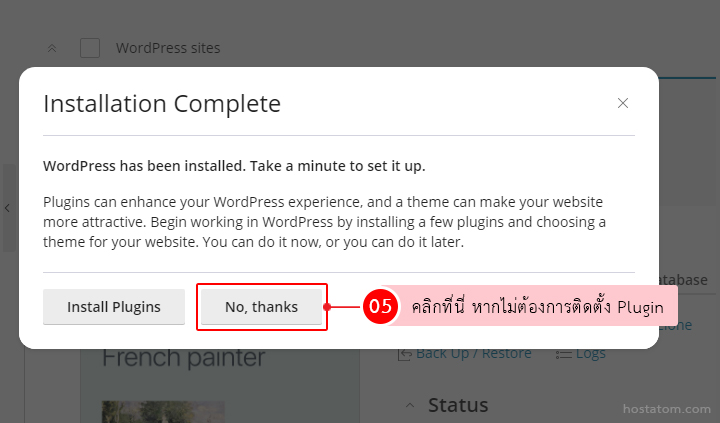Viewport: 720px width, 423px height.
Task: Close the Installation Complete dialog
Action: [x=623, y=103]
